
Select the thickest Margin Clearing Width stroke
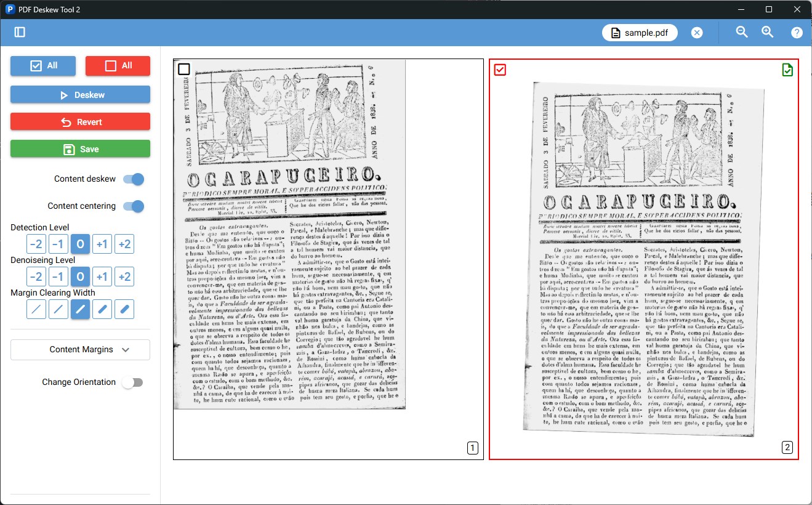pos(124,309)
